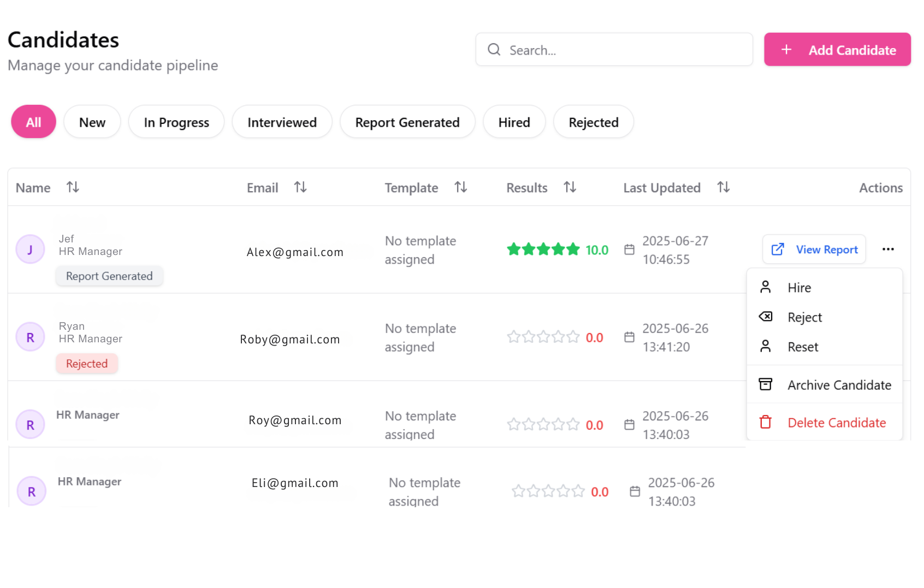Archive Candidate from the context menu
Screen dimensions: 924x588
[839, 385]
